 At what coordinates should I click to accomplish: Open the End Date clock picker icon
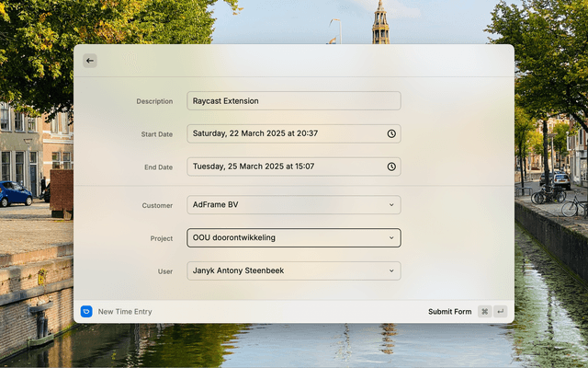pos(391,167)
